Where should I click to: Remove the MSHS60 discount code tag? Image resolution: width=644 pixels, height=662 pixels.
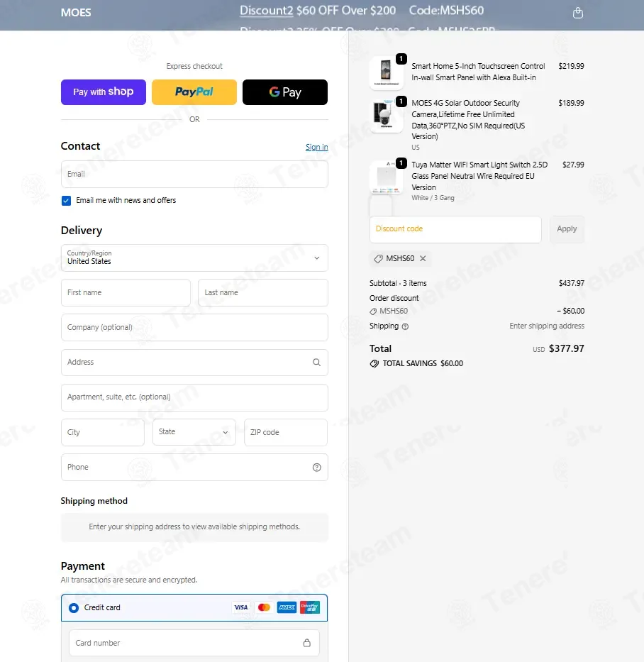tap(423, 258)
